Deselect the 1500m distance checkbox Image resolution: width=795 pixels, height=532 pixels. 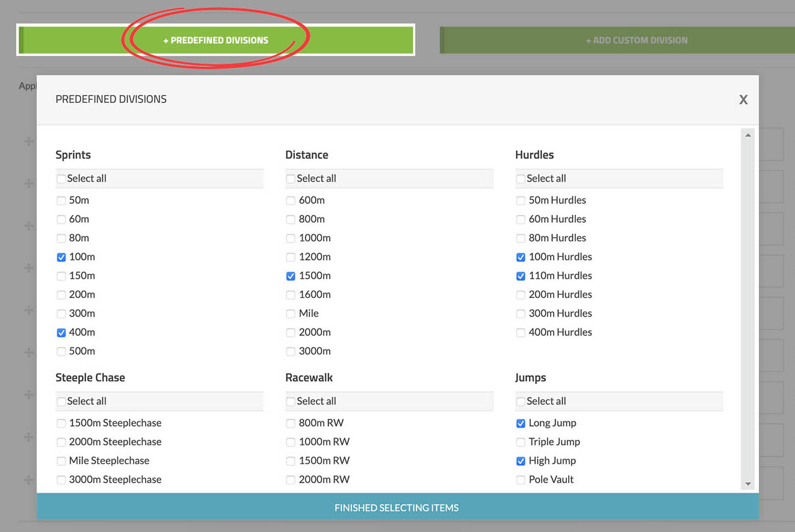click(291, 276)
